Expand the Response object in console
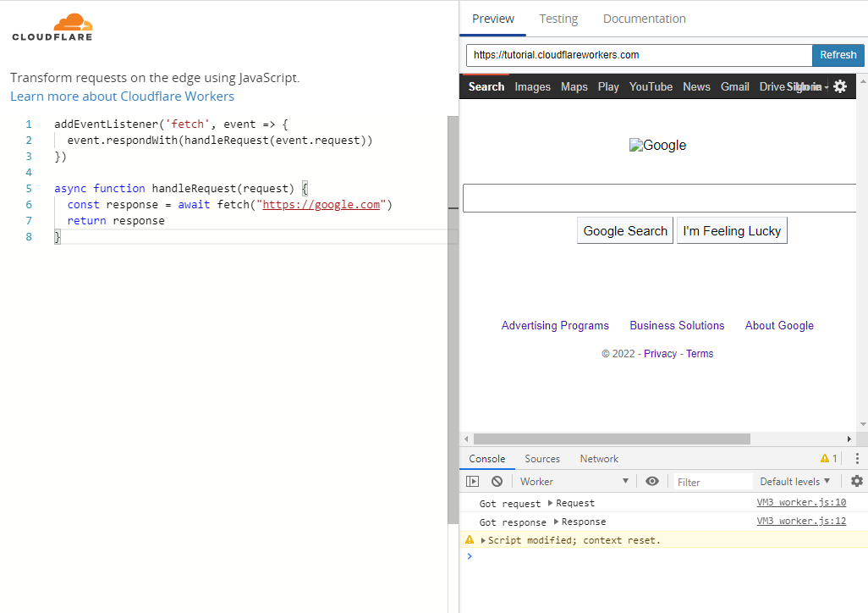This screenshot has height=613, width=868. point(557,522)
